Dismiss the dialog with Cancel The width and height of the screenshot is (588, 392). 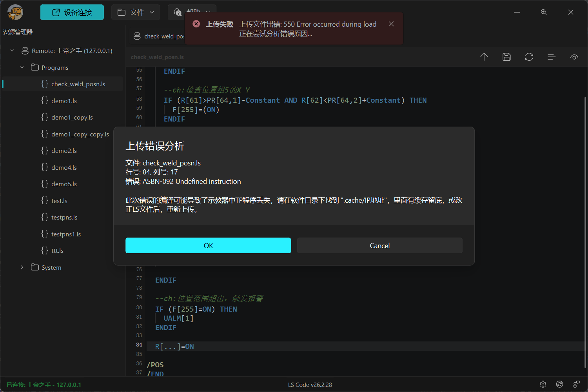pos(379,245)
